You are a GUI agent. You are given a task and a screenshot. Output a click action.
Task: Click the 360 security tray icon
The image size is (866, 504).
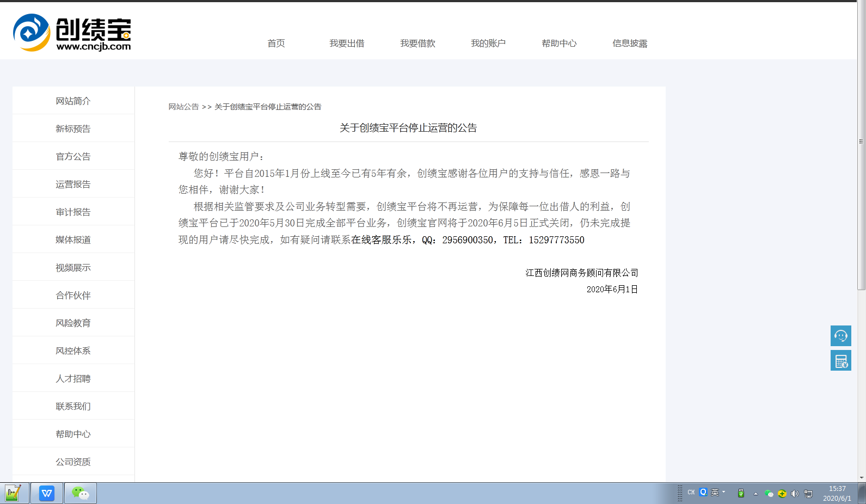[x=782, y=494]
